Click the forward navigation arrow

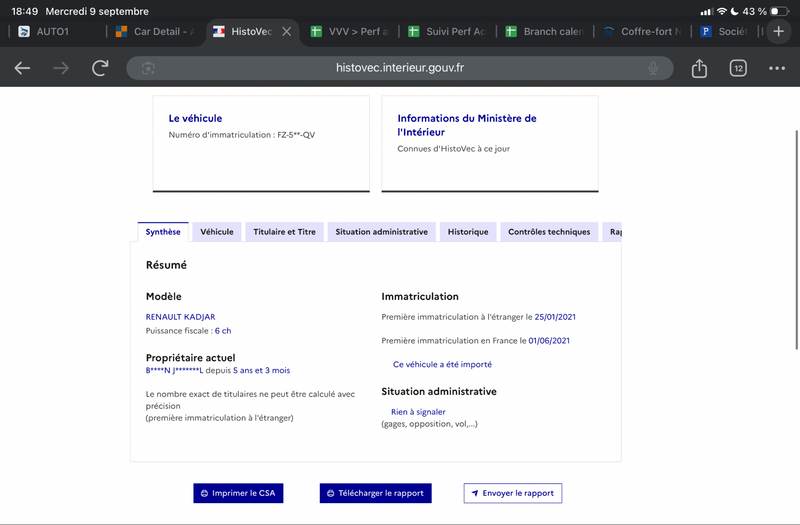[61, 68]
